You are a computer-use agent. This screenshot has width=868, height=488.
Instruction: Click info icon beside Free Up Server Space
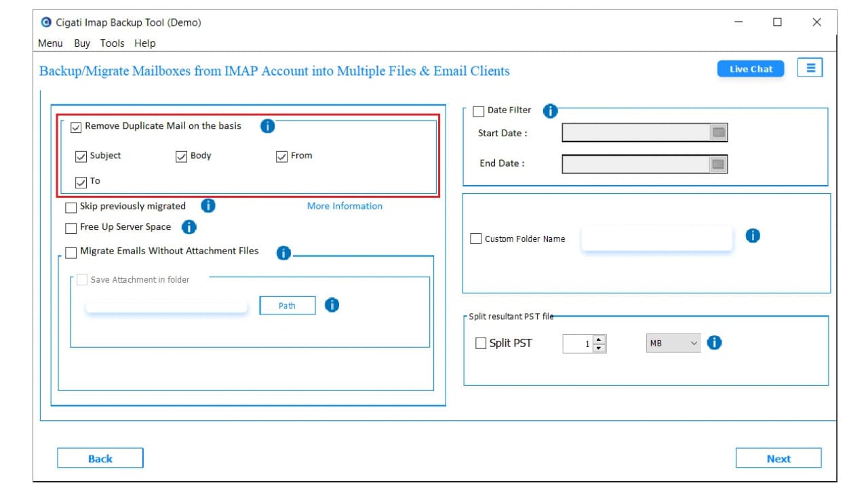[x=189, y=227]
